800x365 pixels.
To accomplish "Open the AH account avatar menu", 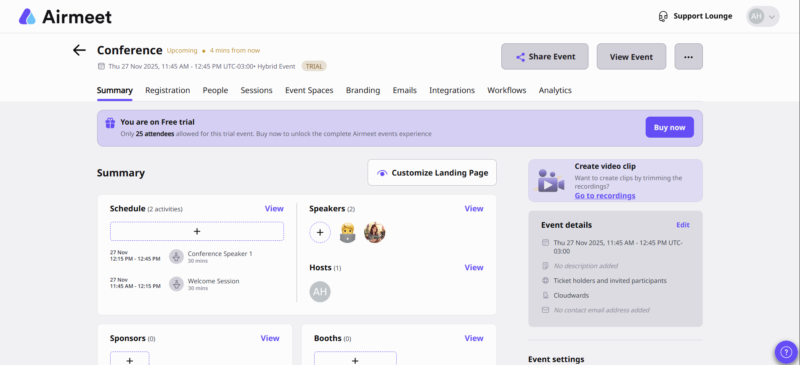I will (x=762, y=16).
